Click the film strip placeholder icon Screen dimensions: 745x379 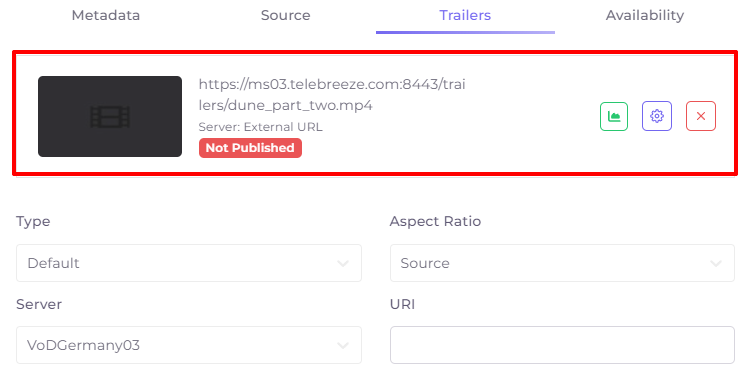(x=110, y=116)
